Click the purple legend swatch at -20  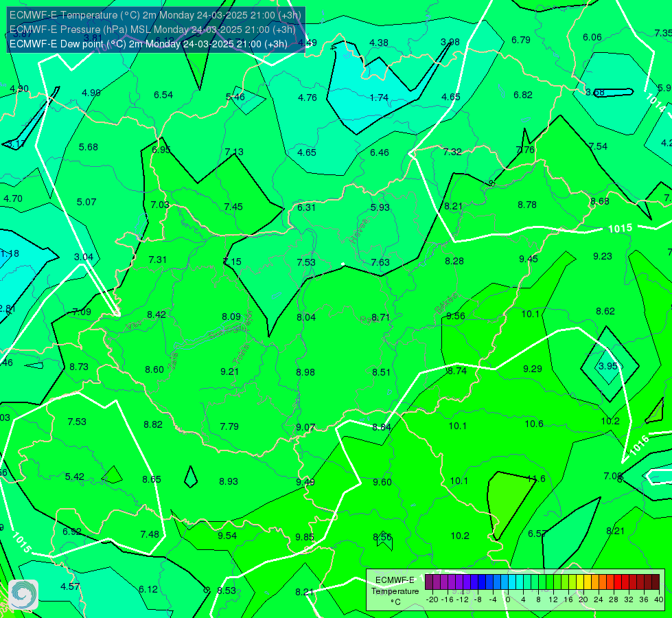click(429, 582)
